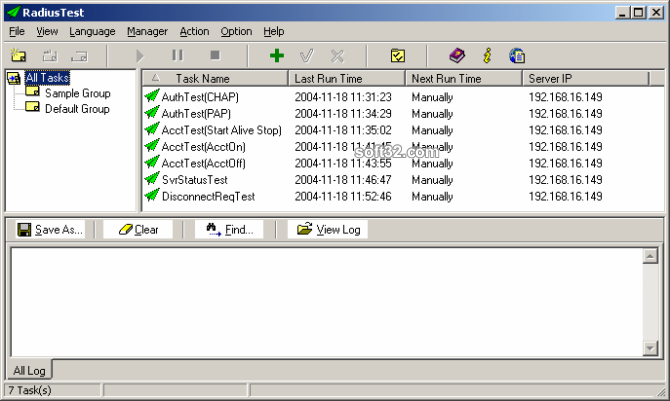Open the options checklist toolbar icon

tap(398, 56)
